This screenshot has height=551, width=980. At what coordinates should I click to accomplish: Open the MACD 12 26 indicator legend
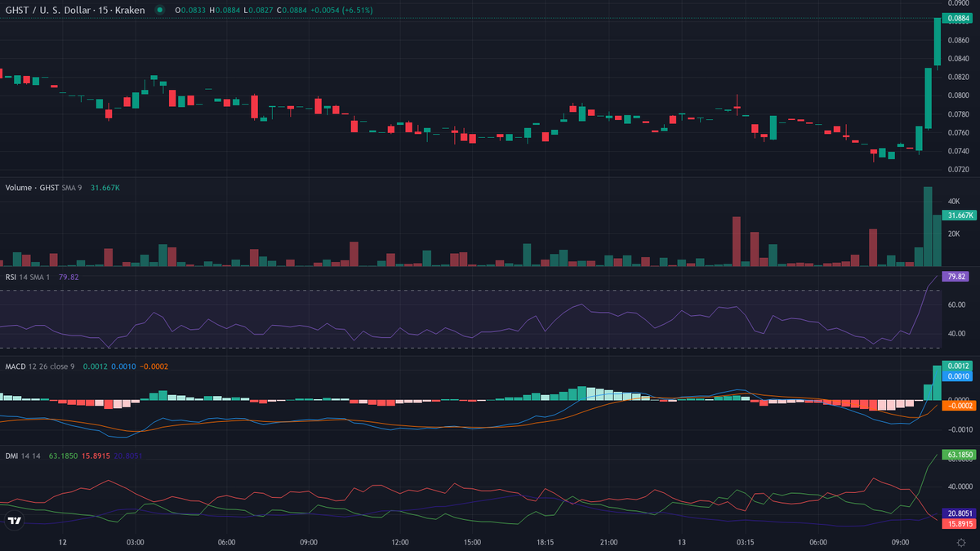click(x=39, y=367)
